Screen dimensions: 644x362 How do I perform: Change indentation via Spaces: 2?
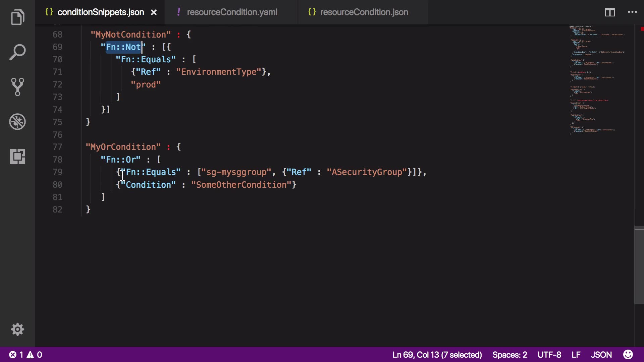tap(509, 355)
